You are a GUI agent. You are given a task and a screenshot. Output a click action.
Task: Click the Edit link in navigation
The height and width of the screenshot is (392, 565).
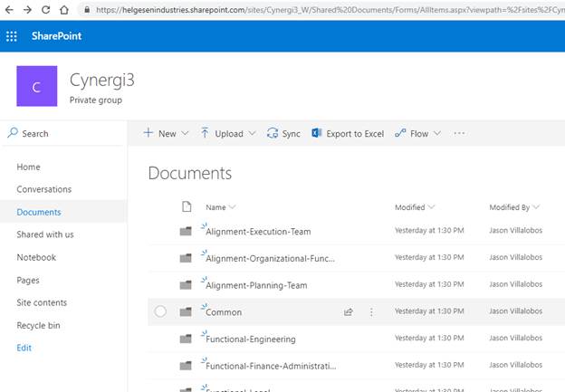[24, 348]
